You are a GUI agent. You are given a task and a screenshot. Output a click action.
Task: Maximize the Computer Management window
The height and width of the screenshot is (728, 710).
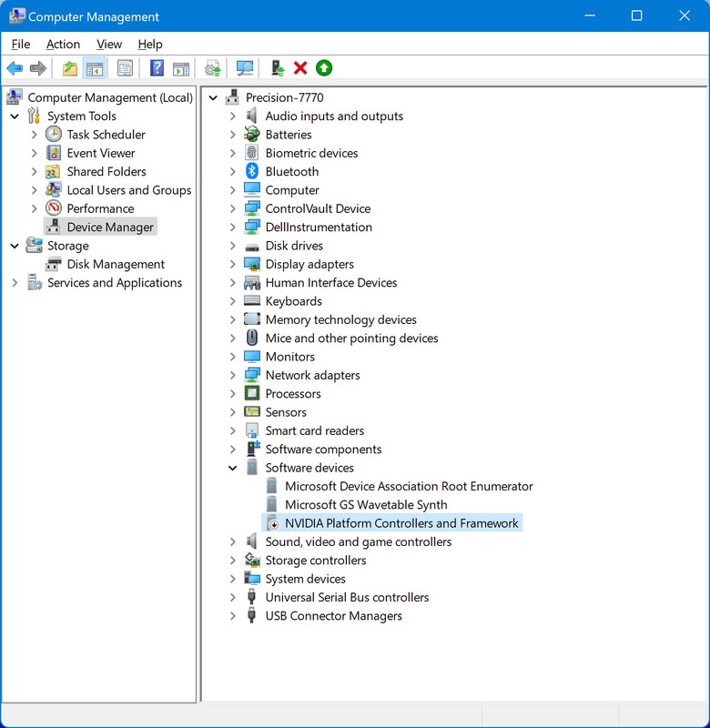pos(636,15)
